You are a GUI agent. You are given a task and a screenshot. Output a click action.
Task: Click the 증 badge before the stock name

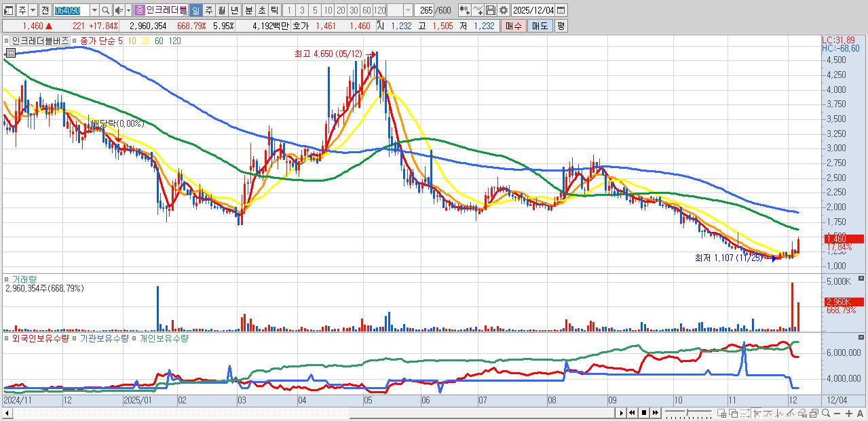pos(139,10)
